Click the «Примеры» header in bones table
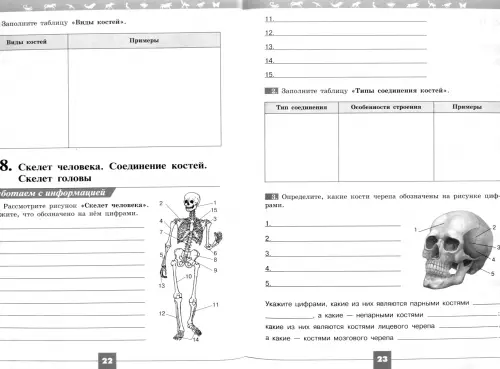This screenshot has width=500, height=369. (144, 41)
